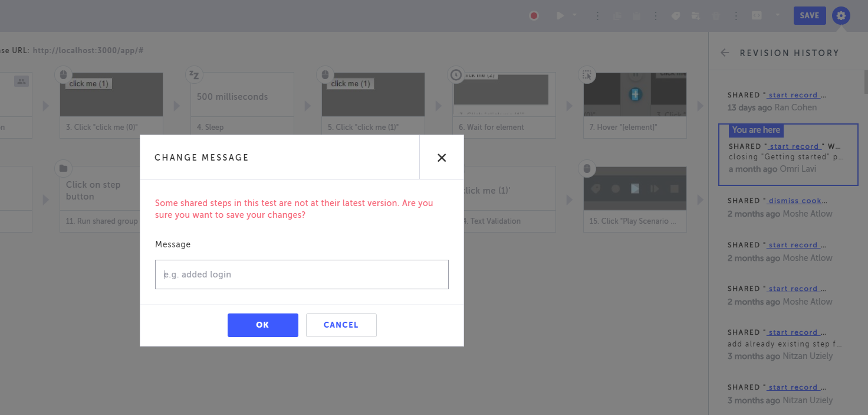Click the paste steps clipboard icon
This screenshot has width=868, height=415.
coord(636,16)
